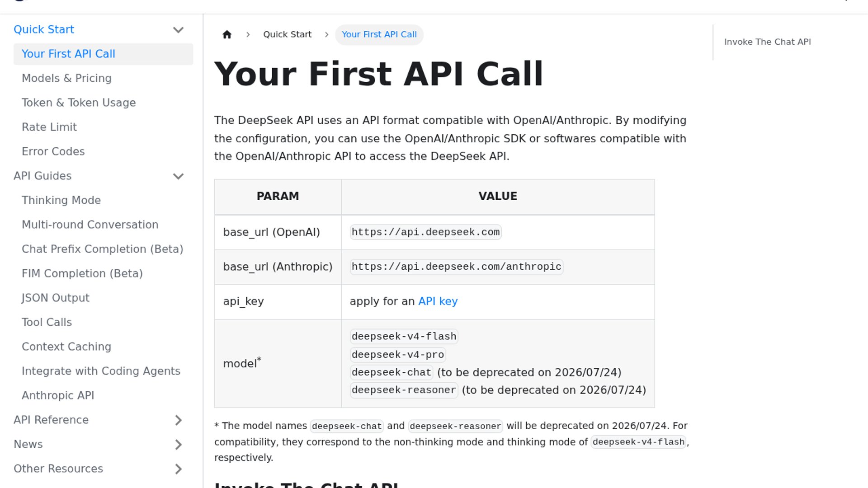Open the JSON Output guide
The image size is (868, 488).
coord(56,298)
